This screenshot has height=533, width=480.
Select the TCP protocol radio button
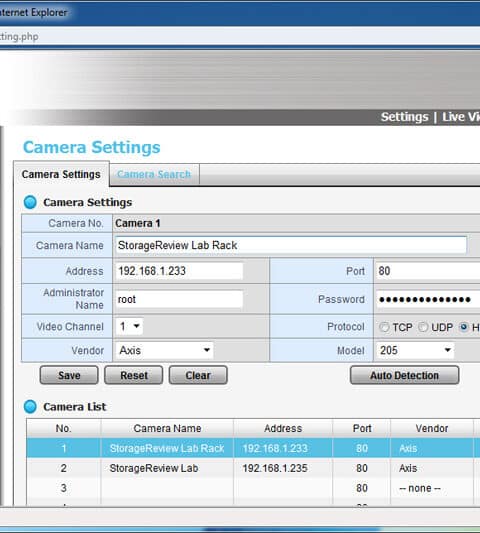pos(384,327)
